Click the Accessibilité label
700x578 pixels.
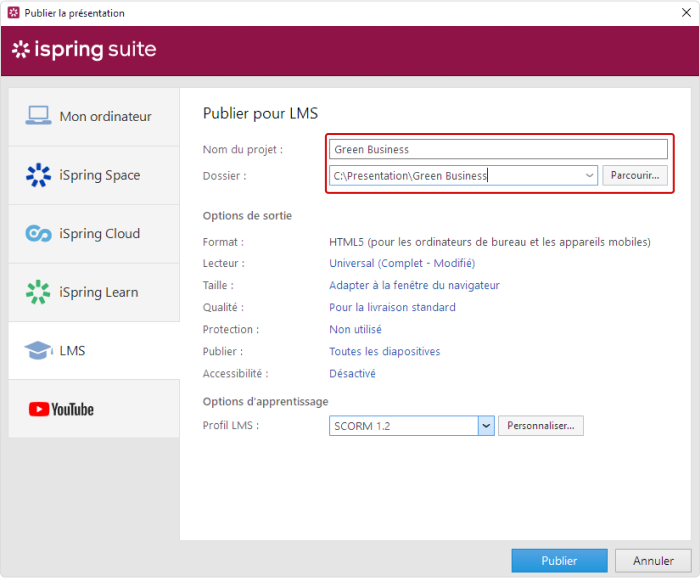tap(236, 374)
